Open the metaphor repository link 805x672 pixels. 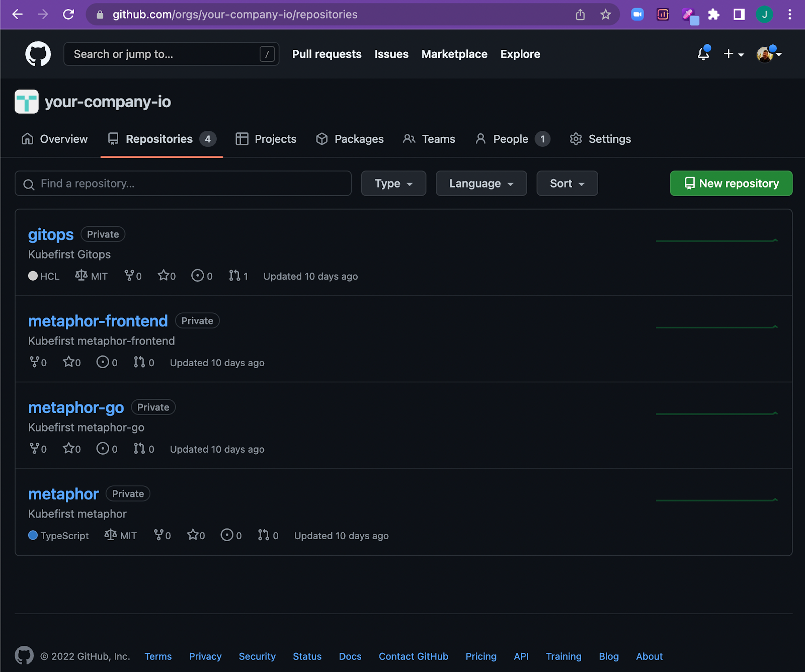[63, 494]
